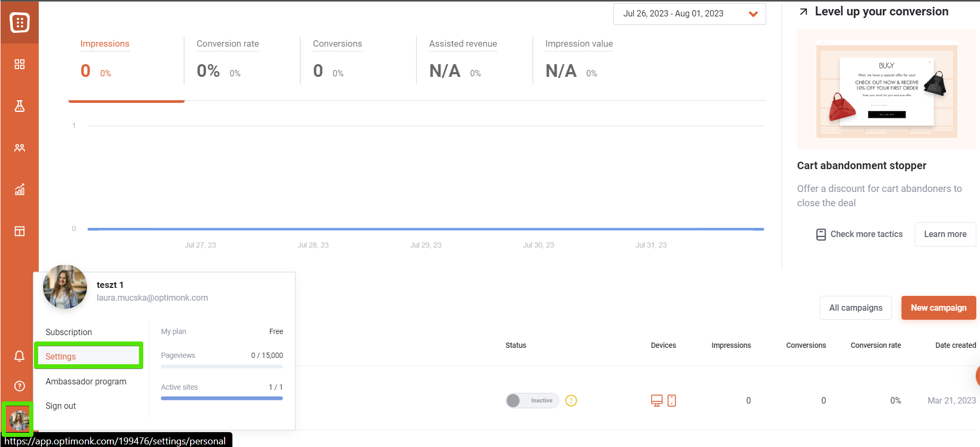Screen dimensions: 980x447
Task: Open the subscribers people icon
Action: coord(20,148)
